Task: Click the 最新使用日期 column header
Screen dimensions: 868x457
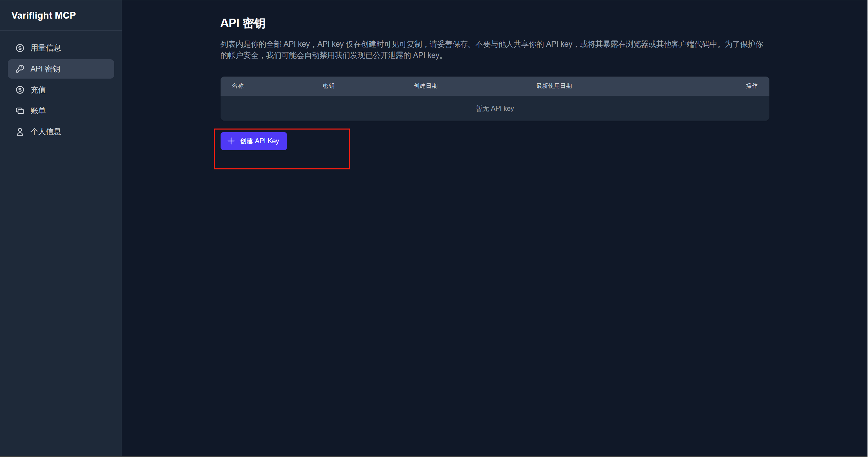Action: (x=554, y=86)
